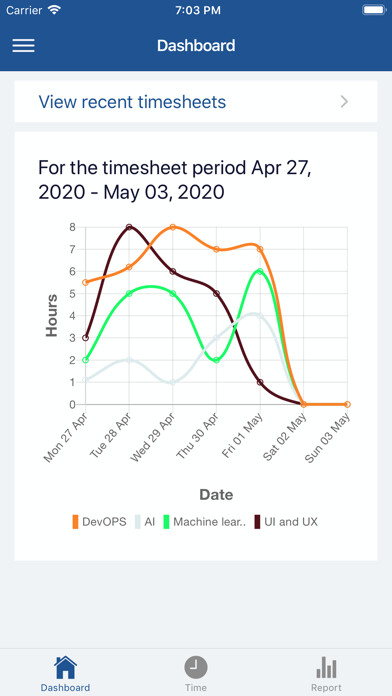
Task: Switch to the Time tab label
Action: [196, 688]
